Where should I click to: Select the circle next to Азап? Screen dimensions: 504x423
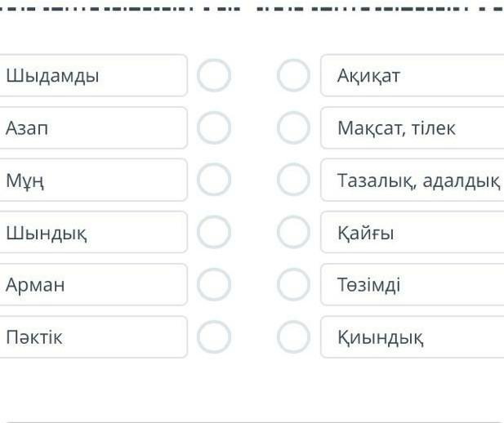[214, 128]
